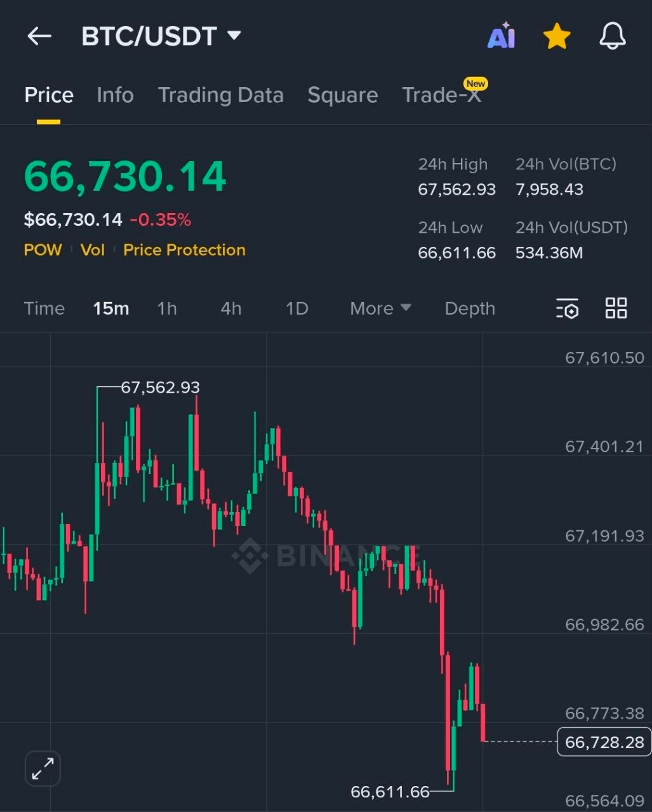Show the Depth chart view
Screen dimensions: 652x812
pos(470,308)
